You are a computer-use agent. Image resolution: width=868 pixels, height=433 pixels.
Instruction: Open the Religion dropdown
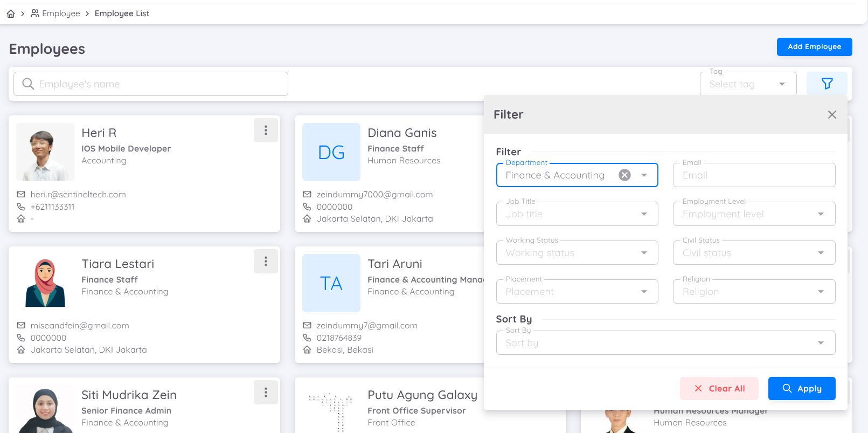[754, 292]
